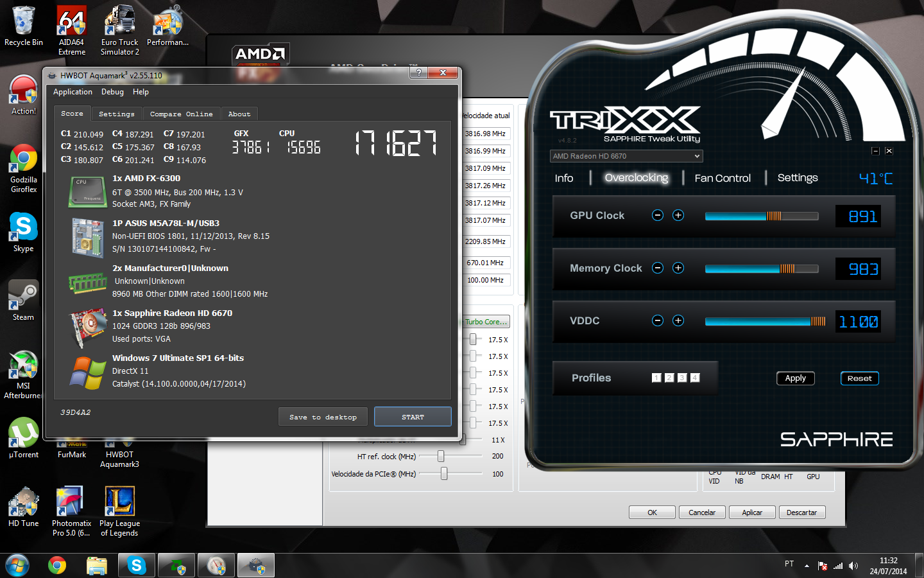Open the PT language indicator
This screenshot has height=578, width=924.
789,564
